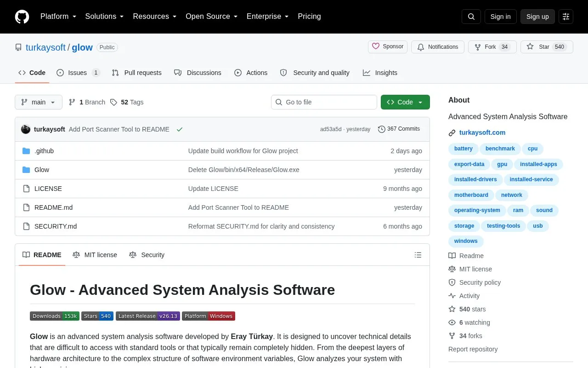Expand the main branch dropdown
Image resolution: width=588 pixels, height=368 pixels.
[39, 102]
